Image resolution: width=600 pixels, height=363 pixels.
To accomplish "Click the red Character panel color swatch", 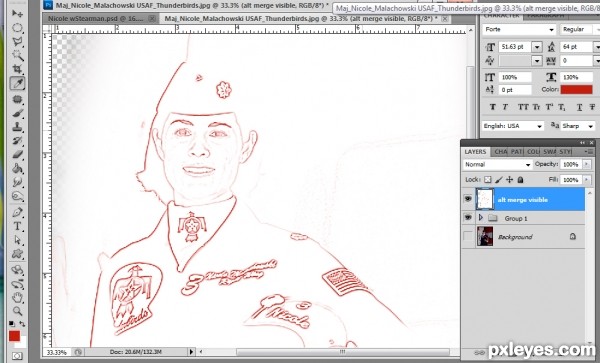I will (576, 90).
